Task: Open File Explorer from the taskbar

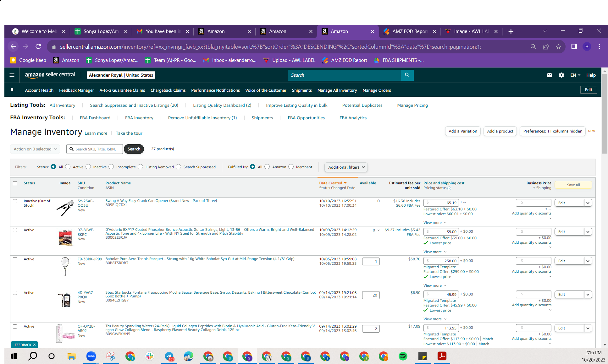Action: pyautogui.click(x=72, y=356)
